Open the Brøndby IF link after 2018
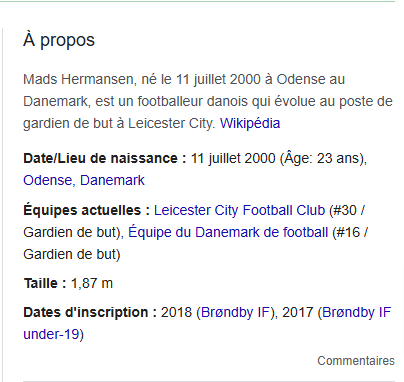 [x=235, y=312]
